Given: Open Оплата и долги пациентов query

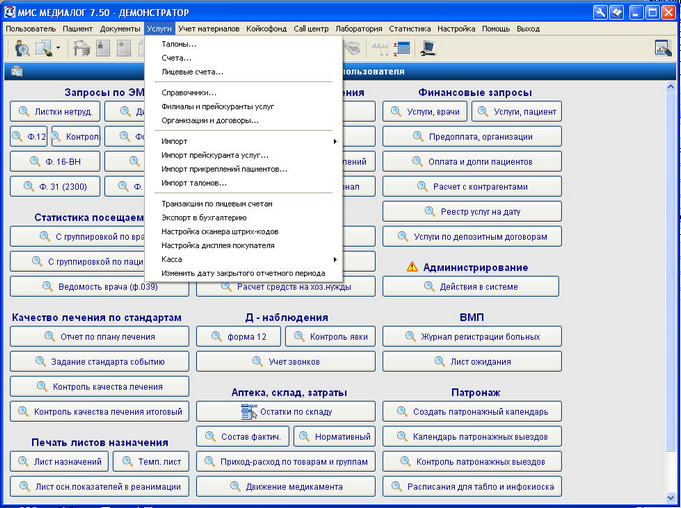Looking at the screenshot, I should point(472,162).
